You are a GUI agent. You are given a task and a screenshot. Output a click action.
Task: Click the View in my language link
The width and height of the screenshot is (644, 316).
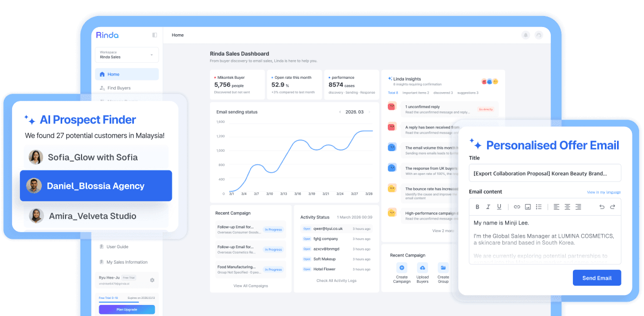[x=604, y=192]
